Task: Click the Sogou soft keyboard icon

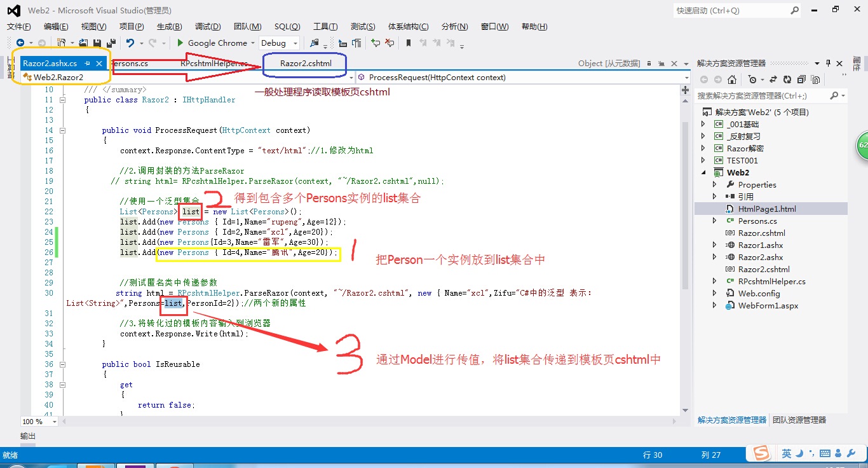Action: 824,453
